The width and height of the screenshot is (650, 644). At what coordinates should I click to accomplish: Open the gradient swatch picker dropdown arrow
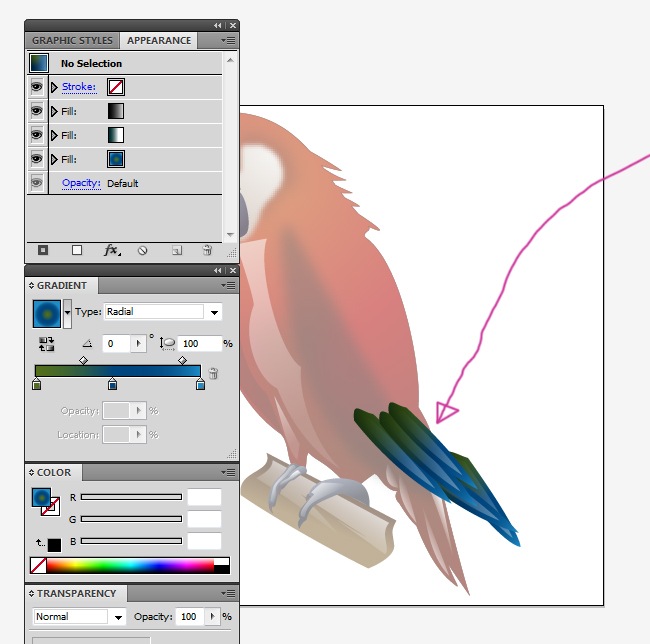(67, 314)
